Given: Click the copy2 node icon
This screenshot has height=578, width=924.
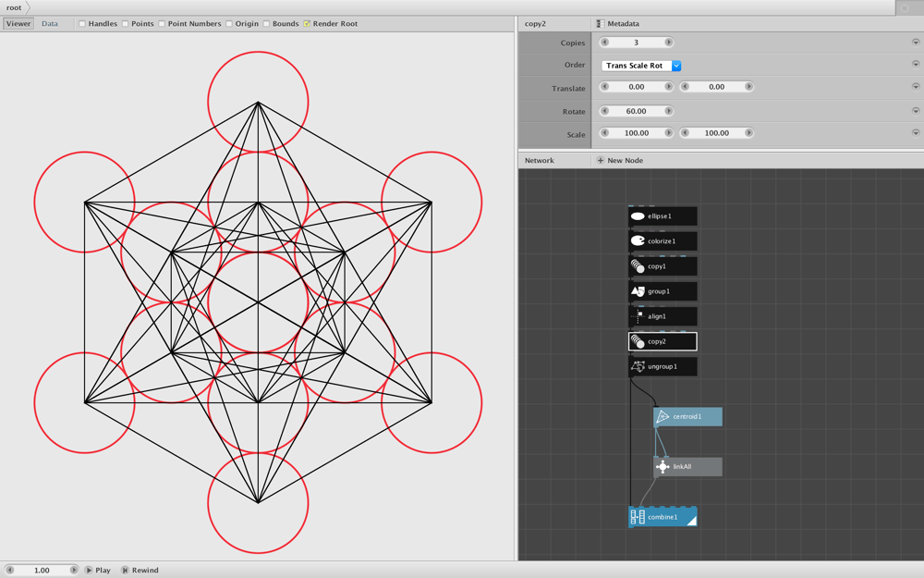Looking at the screenshot, I should click(638, 341).
